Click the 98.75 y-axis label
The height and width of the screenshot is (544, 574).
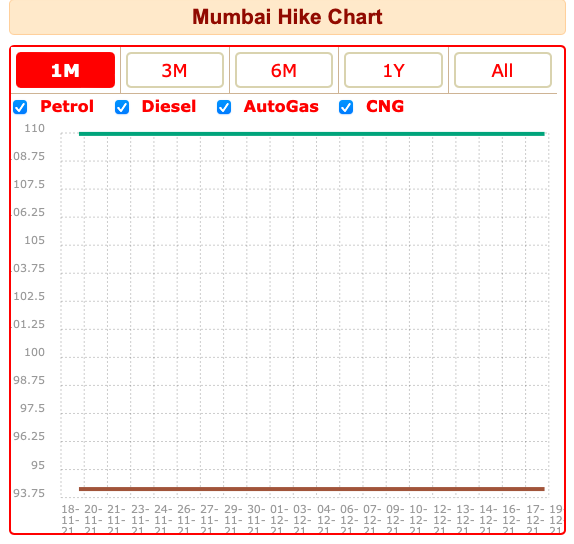pos(29,380)
